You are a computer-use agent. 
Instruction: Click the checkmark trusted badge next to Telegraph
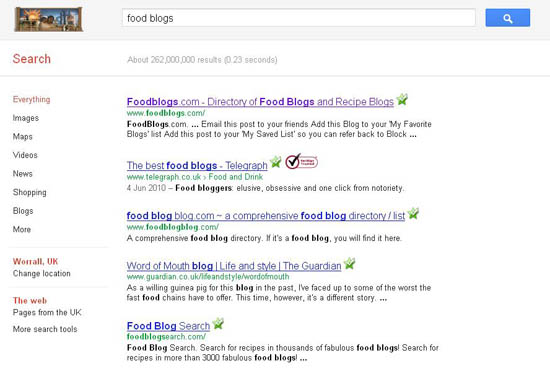301,162
